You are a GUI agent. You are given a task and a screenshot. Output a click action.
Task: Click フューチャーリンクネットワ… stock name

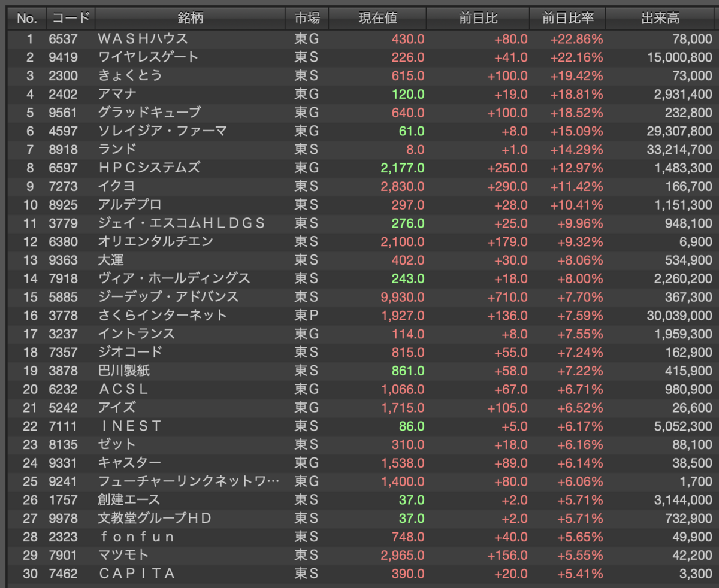coord(189,481)
